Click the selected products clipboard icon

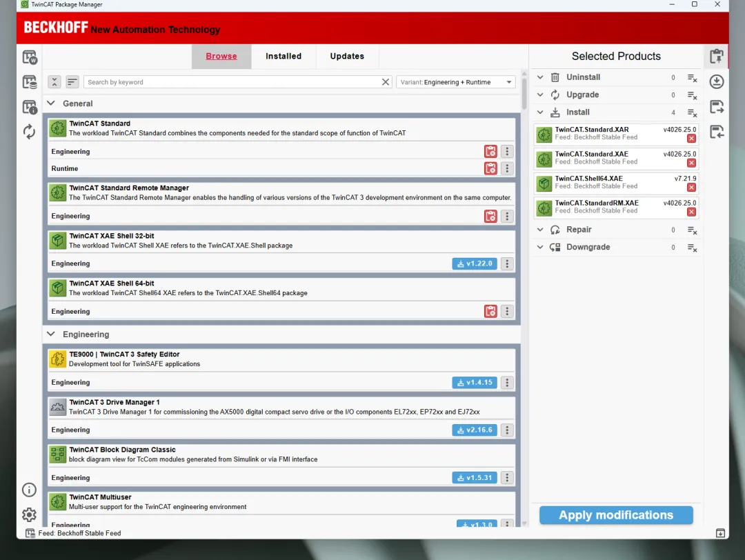pyautogui.click(x=717, y=56)
